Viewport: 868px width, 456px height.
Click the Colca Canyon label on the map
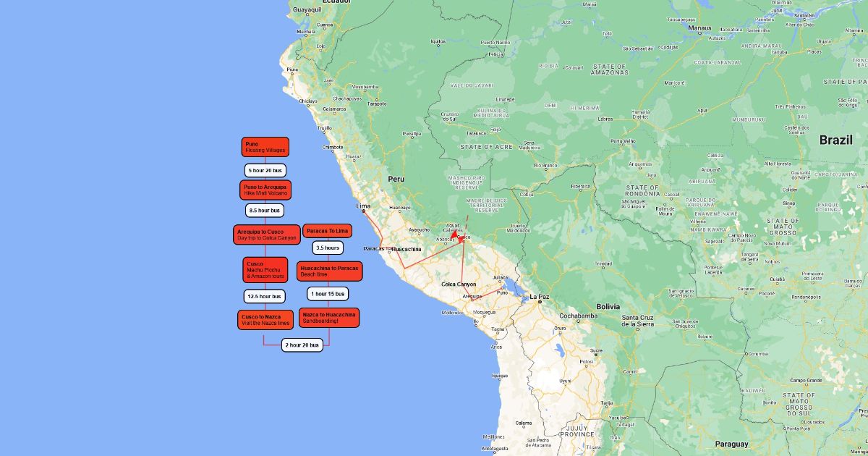(x=459, y=284)
